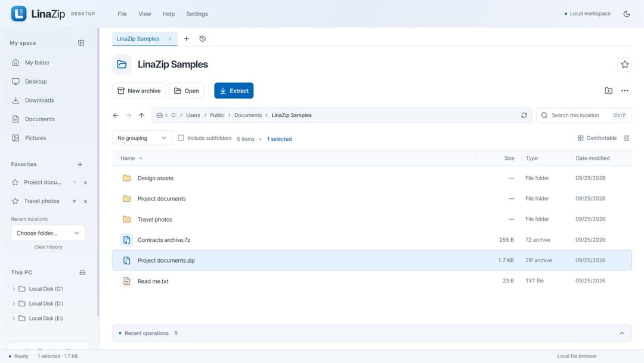Screen dimensions: 644x363
Task: Sort by Date modified column header
Action: 593,158
